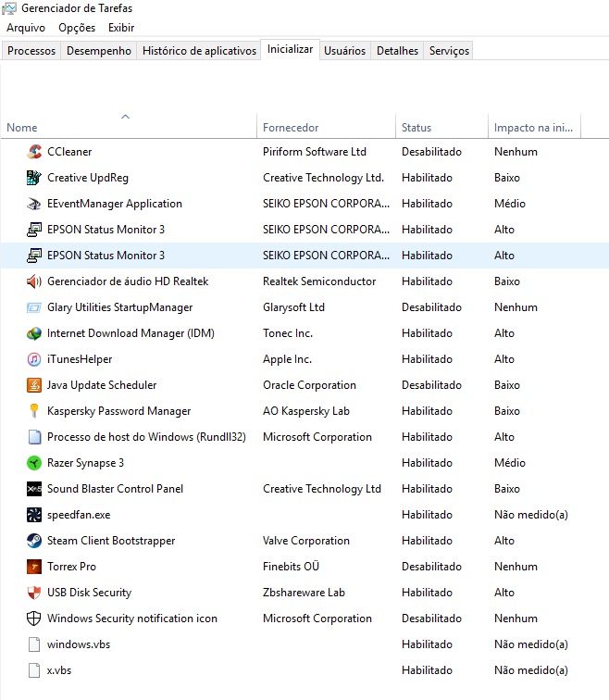Sort by Impacto na inicialização column

tap(534, 128)
